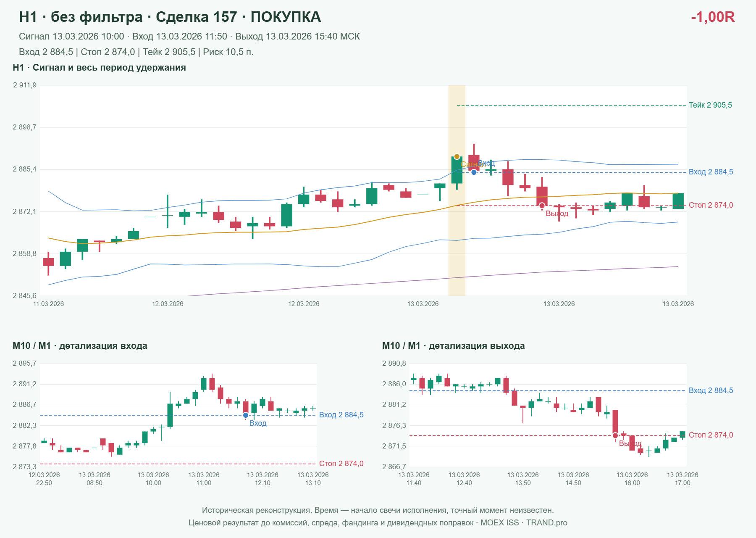Click 'Стоп 2 874,0' label beside the exit-detail chart
Screen dimensions: 756x538
[711, 435]
